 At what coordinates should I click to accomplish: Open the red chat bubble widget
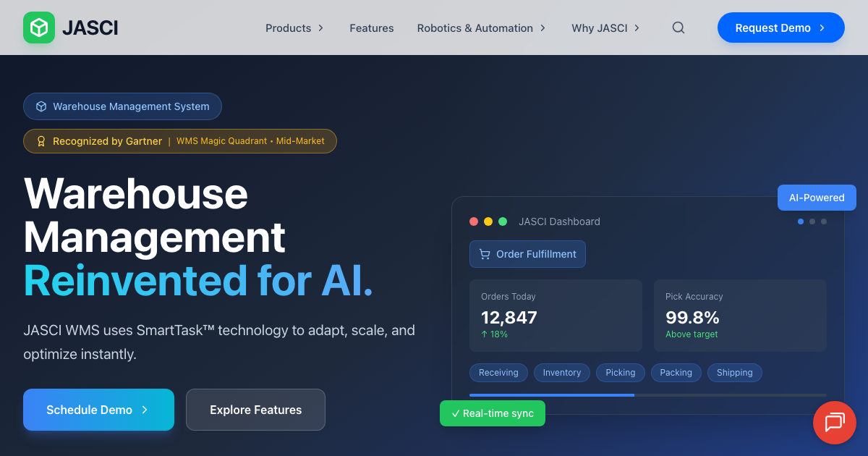tap(834, 422)
